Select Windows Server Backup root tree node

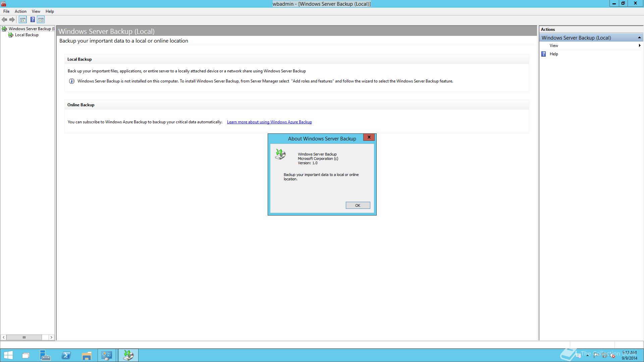[x=28, y=29]
